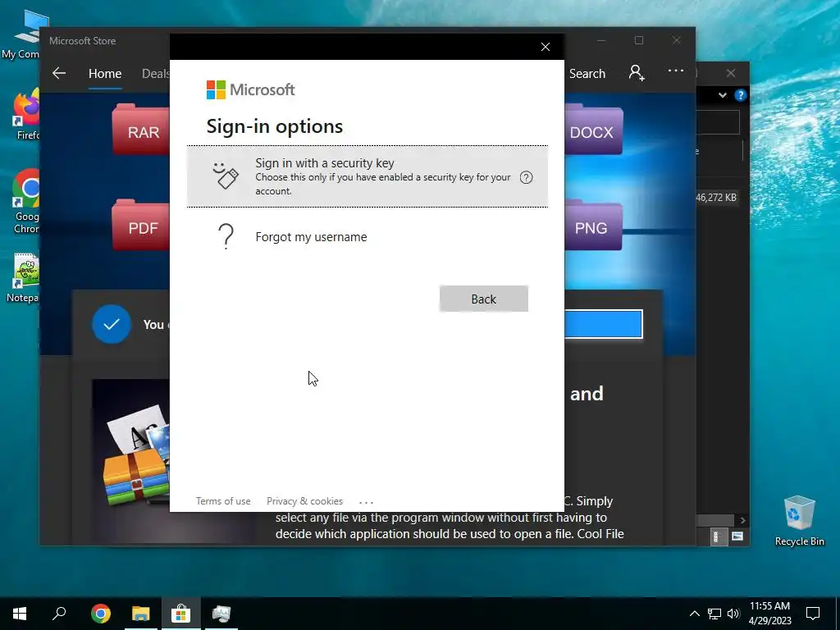The height and width of the screenshot is (630, 840).
Task: Open the taskbar clock and date
Action: [x=769, y=614]
